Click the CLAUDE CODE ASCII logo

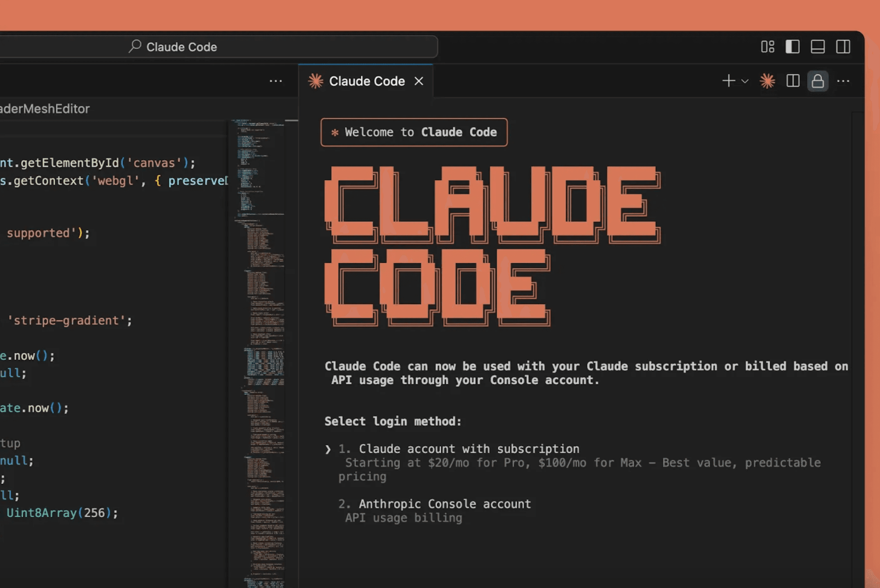pyautogui.click(x=490, y=245)
